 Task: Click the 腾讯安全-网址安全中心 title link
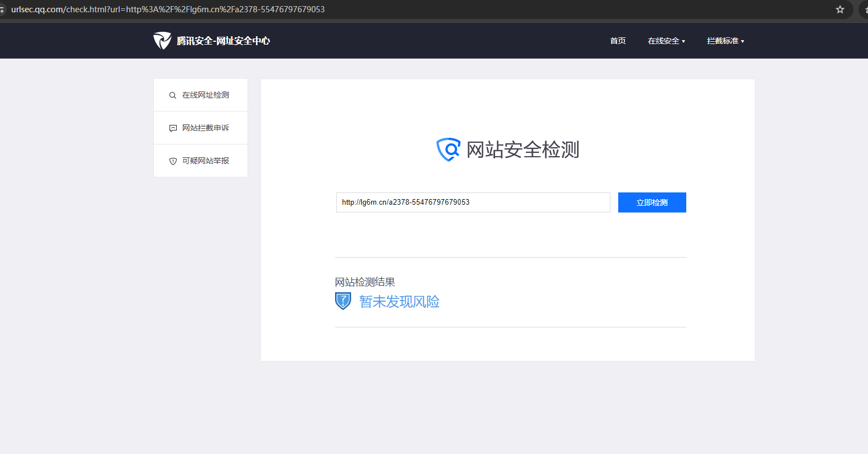tap(224, 41)
